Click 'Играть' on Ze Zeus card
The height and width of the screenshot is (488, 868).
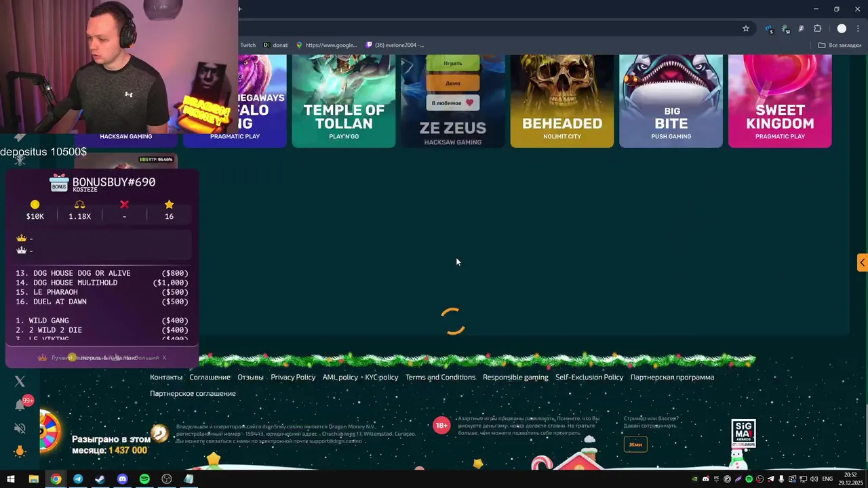(x=453, y=63)
